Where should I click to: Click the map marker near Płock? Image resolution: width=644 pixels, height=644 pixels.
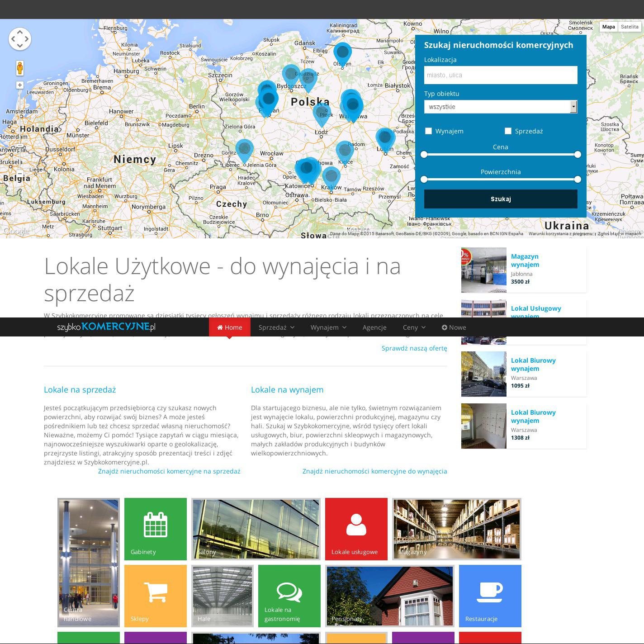[322, 114]
